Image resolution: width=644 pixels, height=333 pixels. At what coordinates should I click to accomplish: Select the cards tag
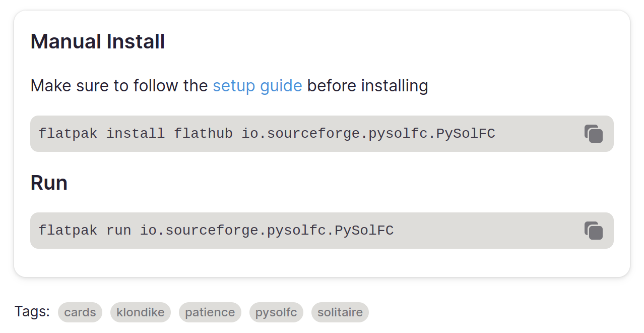[80, 312]
